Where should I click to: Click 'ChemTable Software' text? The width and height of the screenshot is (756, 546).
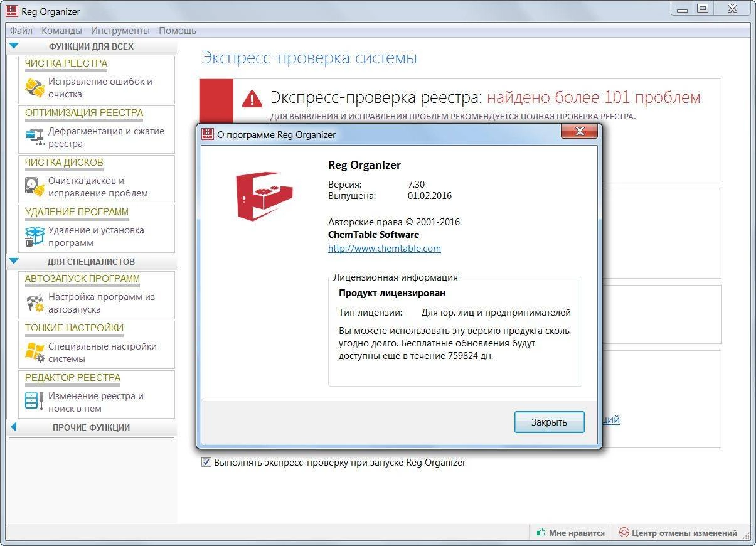373,235
